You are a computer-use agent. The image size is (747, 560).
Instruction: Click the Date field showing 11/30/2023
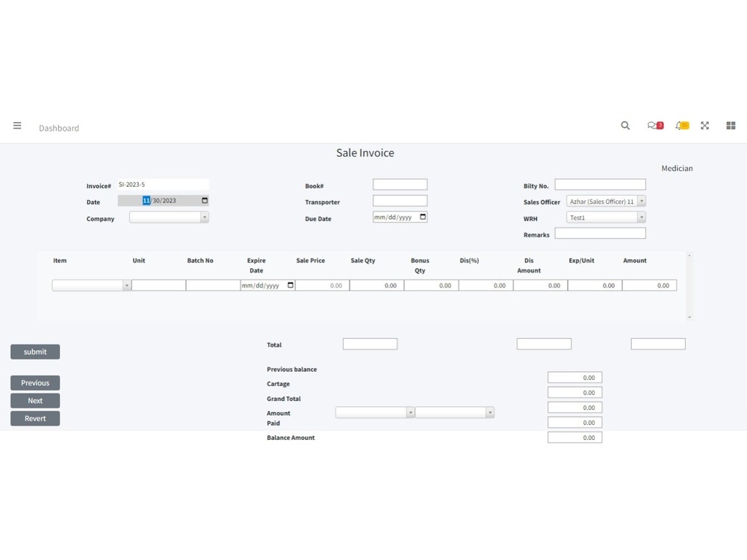pyautogui.click(x=163, y=200)
